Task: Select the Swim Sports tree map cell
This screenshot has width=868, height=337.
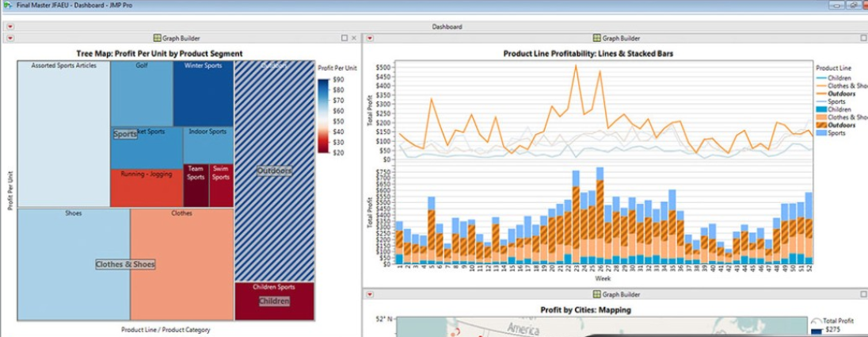Action: pos(221,186)
